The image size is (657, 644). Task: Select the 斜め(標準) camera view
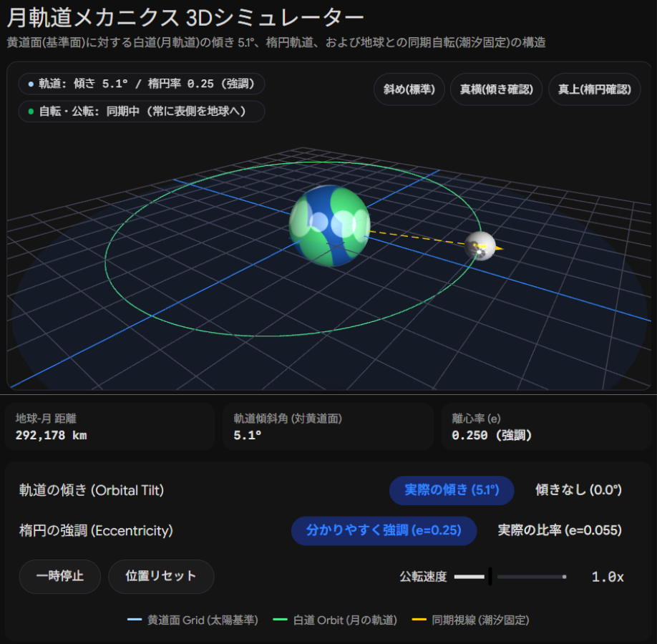(409, 89)
